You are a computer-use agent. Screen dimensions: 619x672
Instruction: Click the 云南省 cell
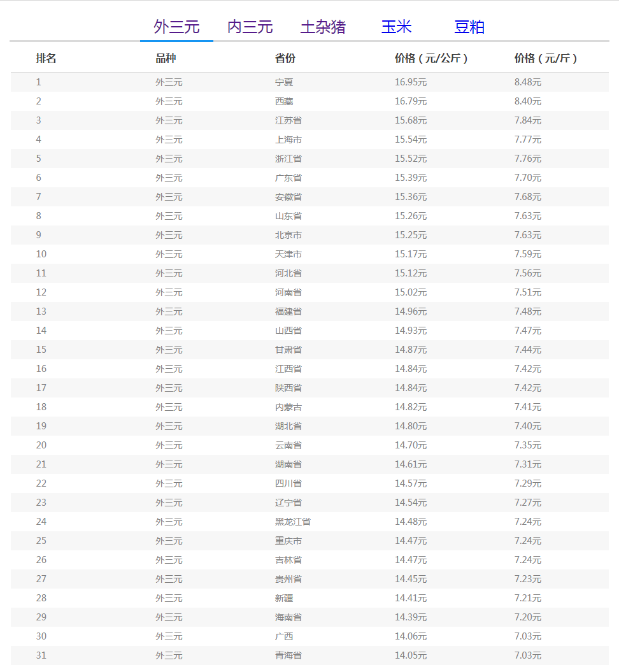[288, 445]
